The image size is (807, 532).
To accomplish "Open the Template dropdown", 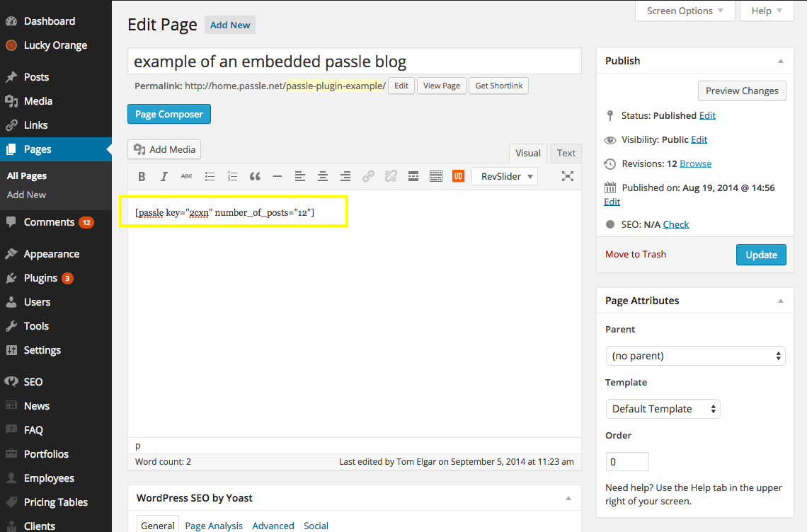I will pyautogui.click(x=663, y=409).
